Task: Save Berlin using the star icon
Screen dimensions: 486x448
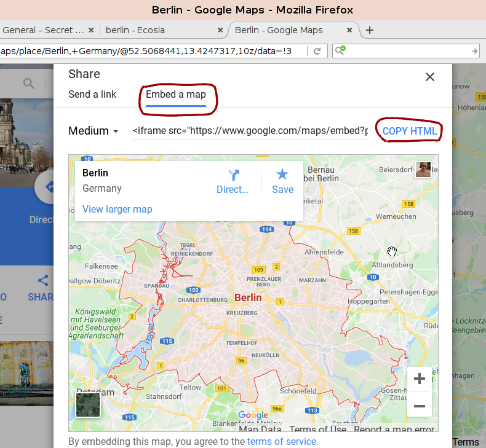Action: [282, 181]
